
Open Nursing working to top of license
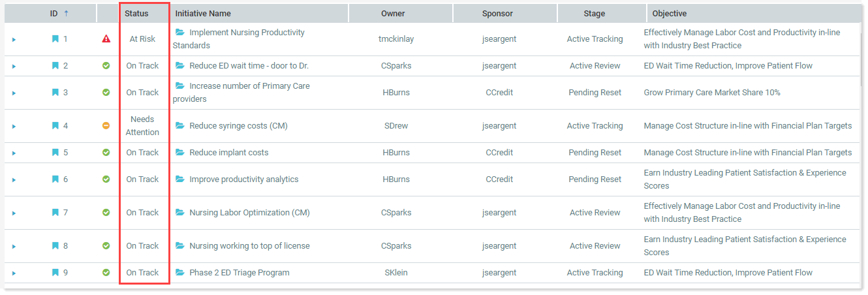pyautogui.click(x=249, y=246)
